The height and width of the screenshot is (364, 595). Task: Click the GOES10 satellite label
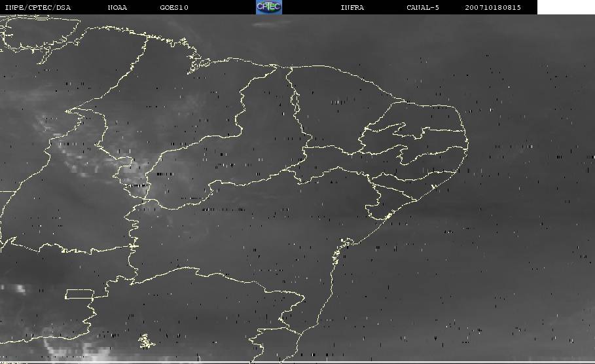click(174, 7)
